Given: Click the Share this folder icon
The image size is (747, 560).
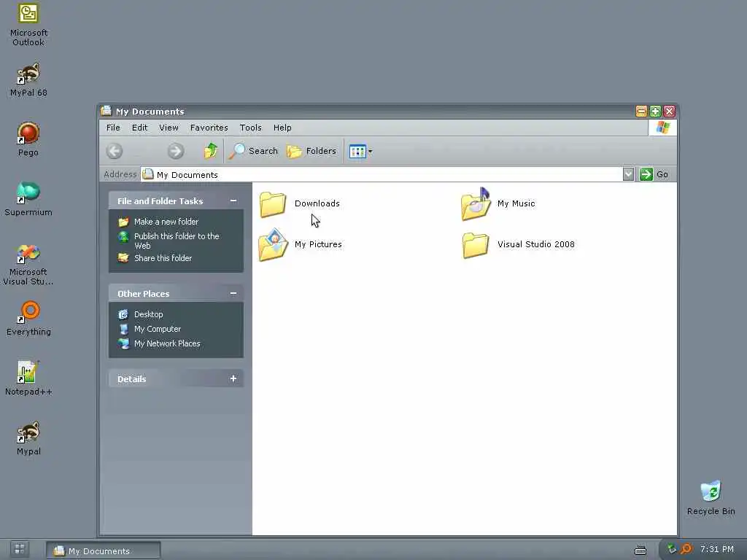Looking at the screenshot, I should (x=123, y=258).
